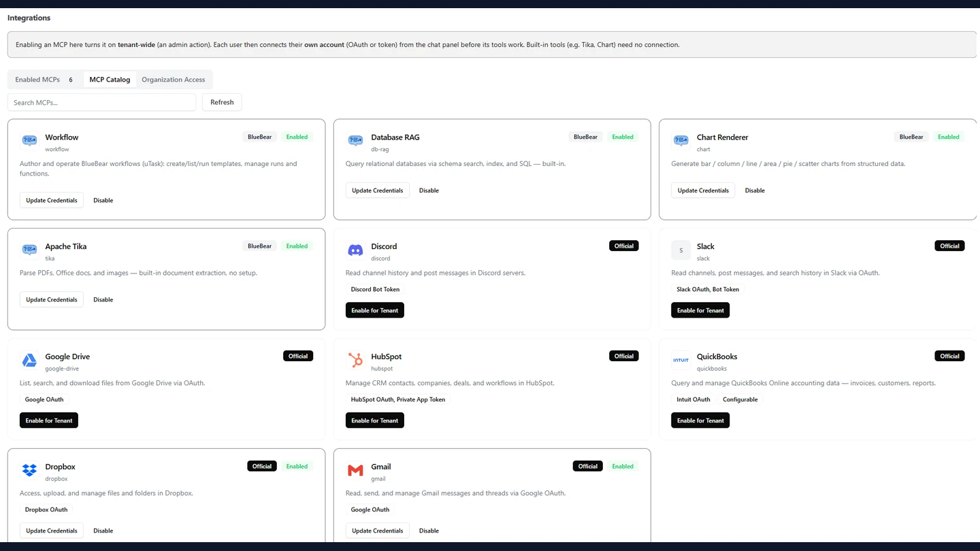
Task: Click the Chart Renderer card icon
Action: 681,141
